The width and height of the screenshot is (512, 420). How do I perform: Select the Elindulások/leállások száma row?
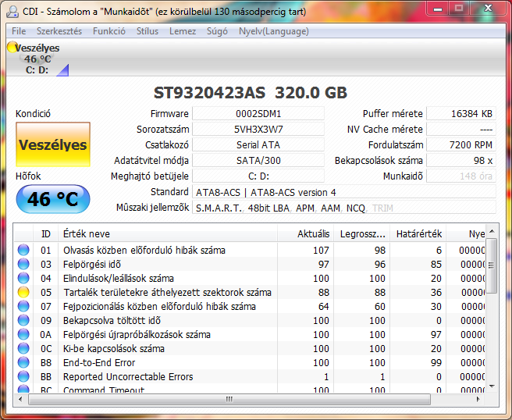250,278
